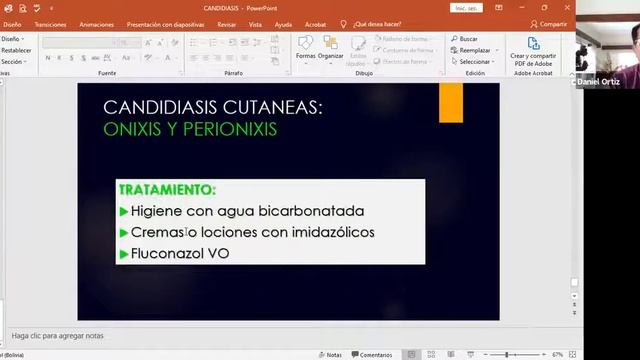Open the Ayuda tab
Image resolution: width=640 pixels, height=360 pixels.
pyautogui.click(x=283, y=24)
